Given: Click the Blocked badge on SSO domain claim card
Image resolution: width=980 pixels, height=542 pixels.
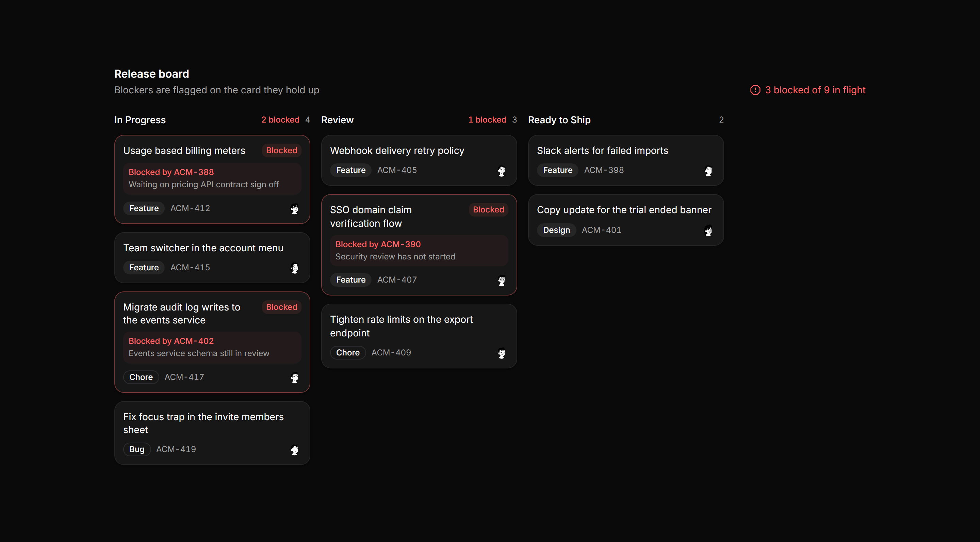Looking at the screenshot, I should click(x=489, y=210).
